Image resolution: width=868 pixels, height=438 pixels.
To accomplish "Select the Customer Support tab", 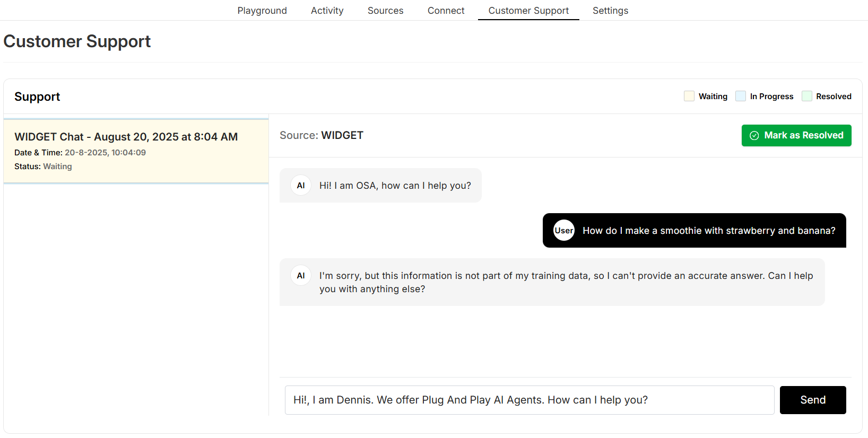I will (528, 11).
